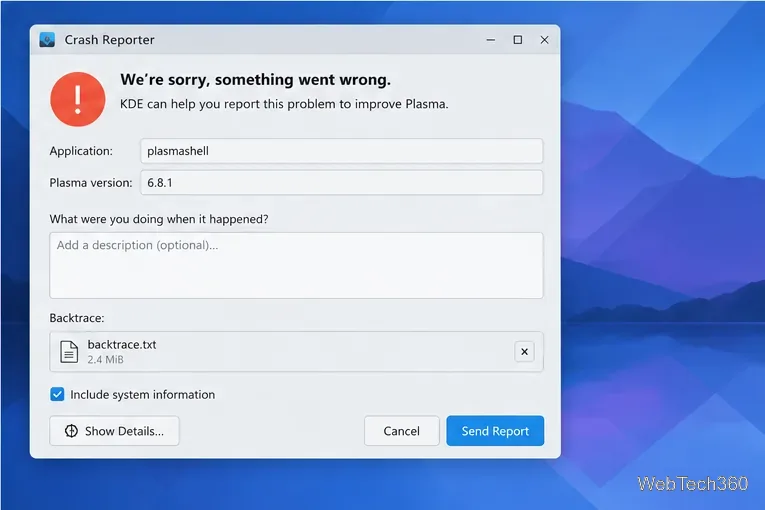
Task: Click the red exclamation error icon
Action: pos(78,99)
